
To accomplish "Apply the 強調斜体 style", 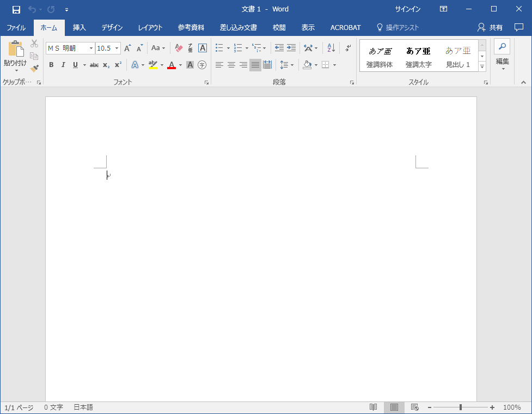I will click(x=380, y=56).
